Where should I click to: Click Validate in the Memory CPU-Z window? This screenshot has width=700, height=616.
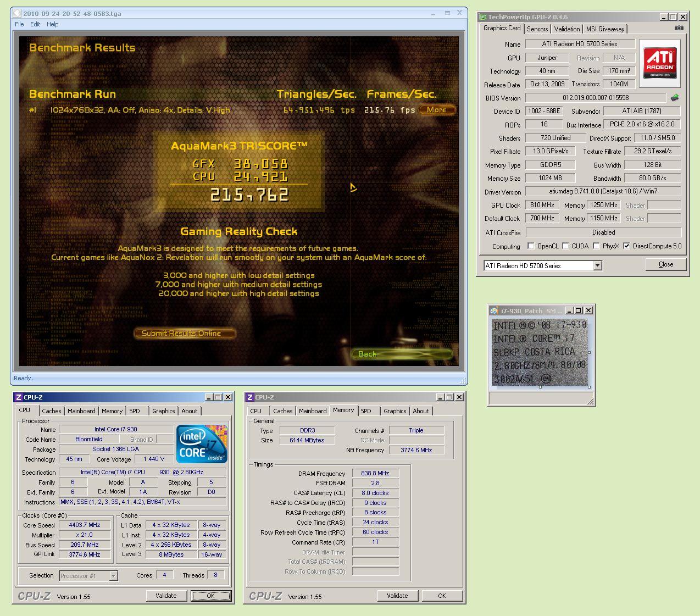click(397, 596)
